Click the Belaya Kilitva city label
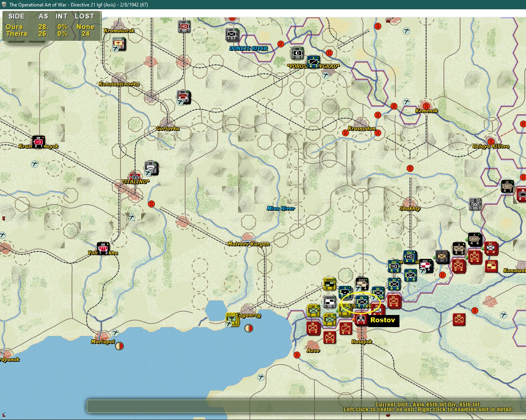The width and height of the screenshot is (526, 420). (491, 146)
